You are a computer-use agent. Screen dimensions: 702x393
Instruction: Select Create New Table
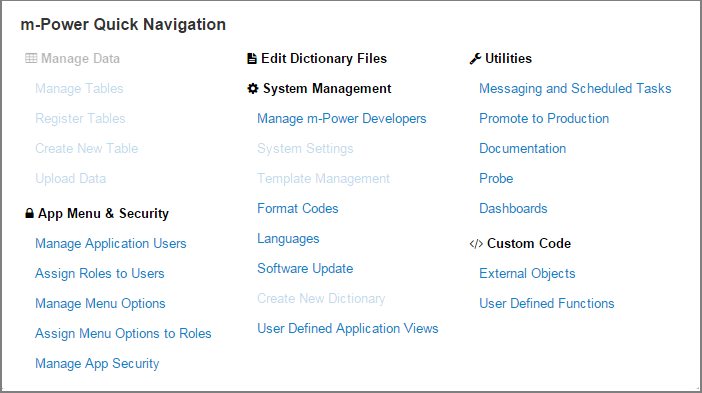[x=86, y=149]
